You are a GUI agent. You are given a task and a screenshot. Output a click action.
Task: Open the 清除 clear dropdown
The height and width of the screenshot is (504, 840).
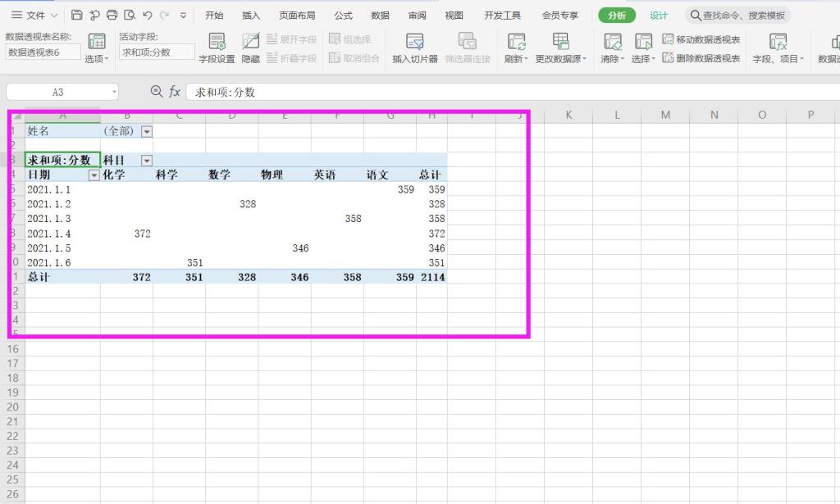[x=612, y=48]
